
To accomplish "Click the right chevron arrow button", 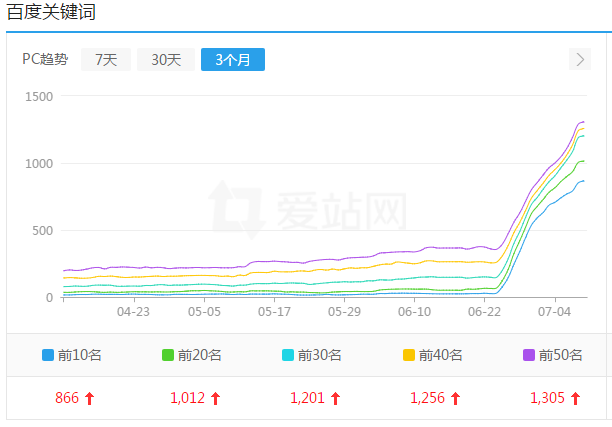I will pyautogui.click(x=581, y=60).
